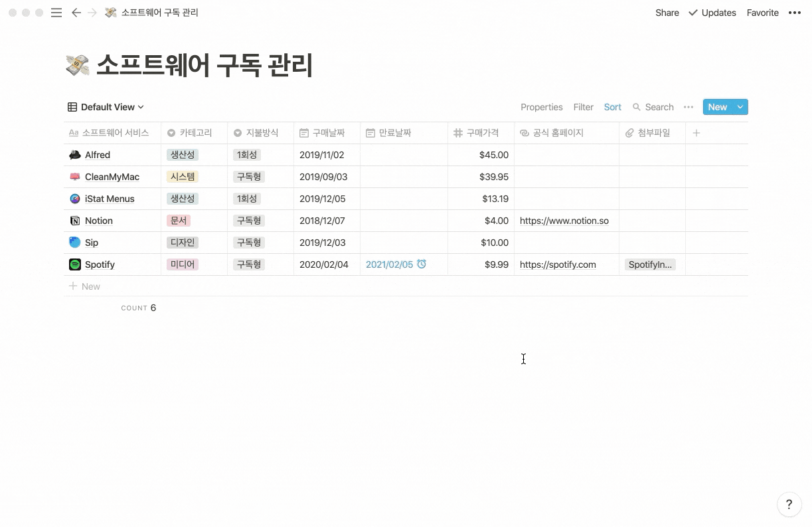The height and width of the screenshot is (527, 812).
Task: Open the 구매가격 column header menu
Action: (x=481, y=133)
